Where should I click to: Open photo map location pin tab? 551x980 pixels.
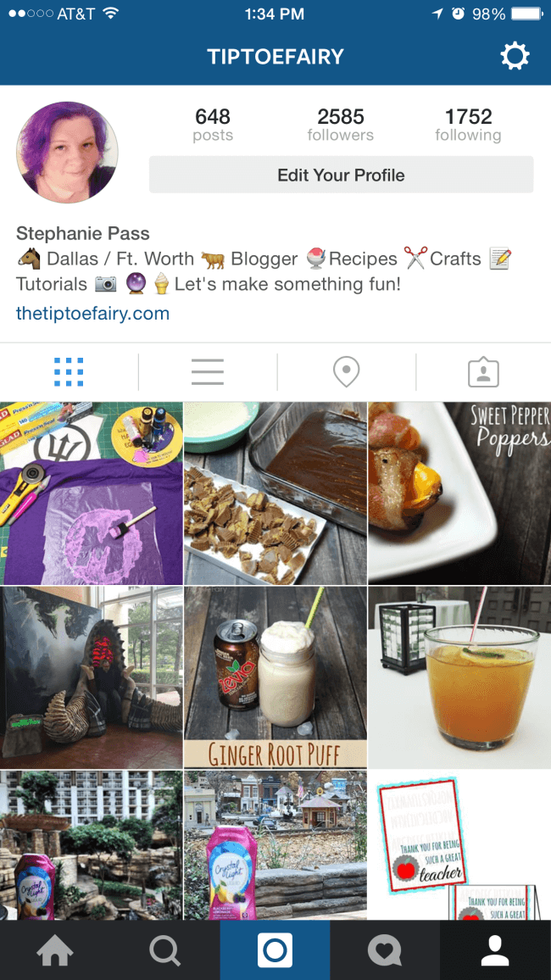(x=346, y=372)
